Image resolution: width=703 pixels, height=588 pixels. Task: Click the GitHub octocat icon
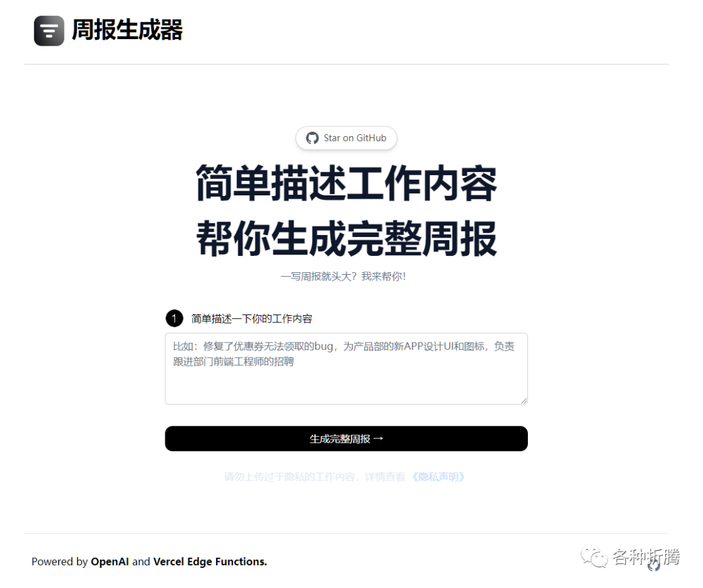[x=312, y=138]
